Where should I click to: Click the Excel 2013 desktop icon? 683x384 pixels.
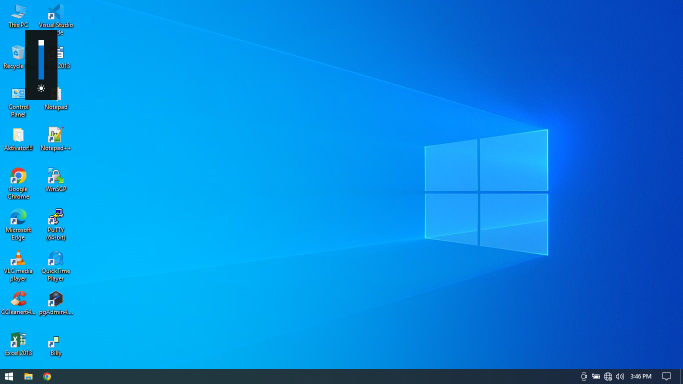click(x=18, y=344)
